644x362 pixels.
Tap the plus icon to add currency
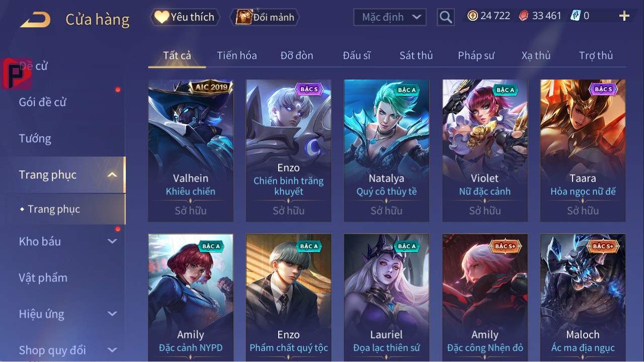[624, 16]
